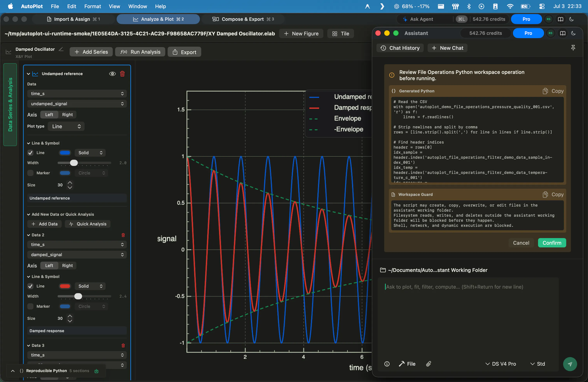Click the red trash icon for Data 2
The image size is (588, 382).
pyautogui.click(x=123, y=235)
